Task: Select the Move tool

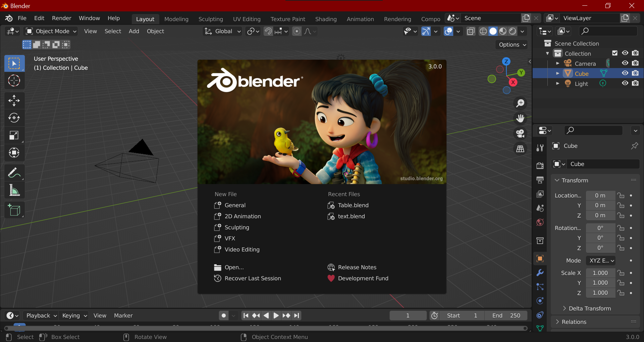Action: pyautogui.click(x=14, y=100)
